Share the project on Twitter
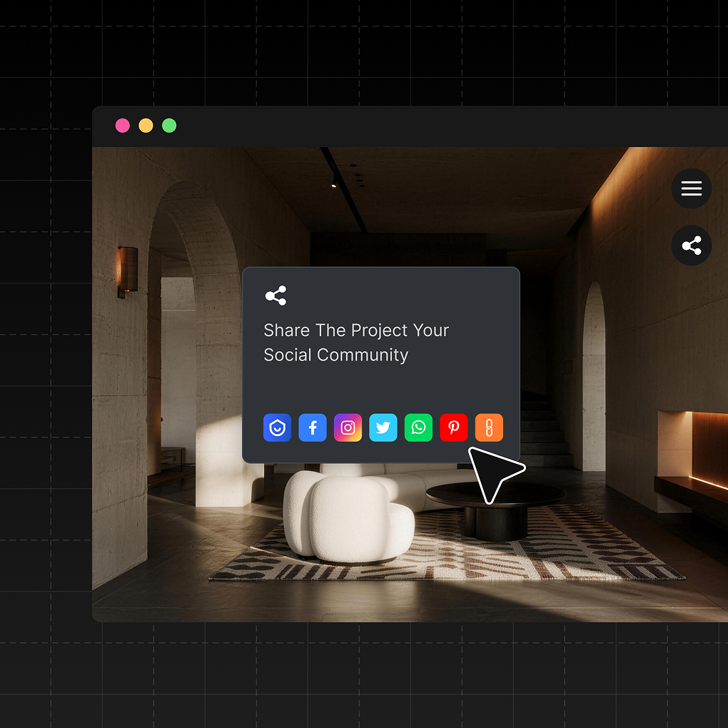The image size is (728, 728). 383,428
